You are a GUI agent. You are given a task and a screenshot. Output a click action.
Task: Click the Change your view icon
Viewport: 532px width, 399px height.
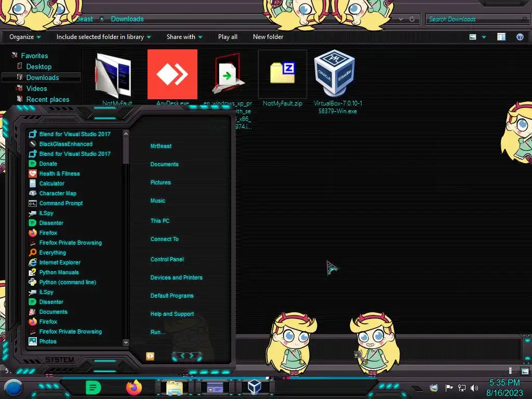(473, 37)
